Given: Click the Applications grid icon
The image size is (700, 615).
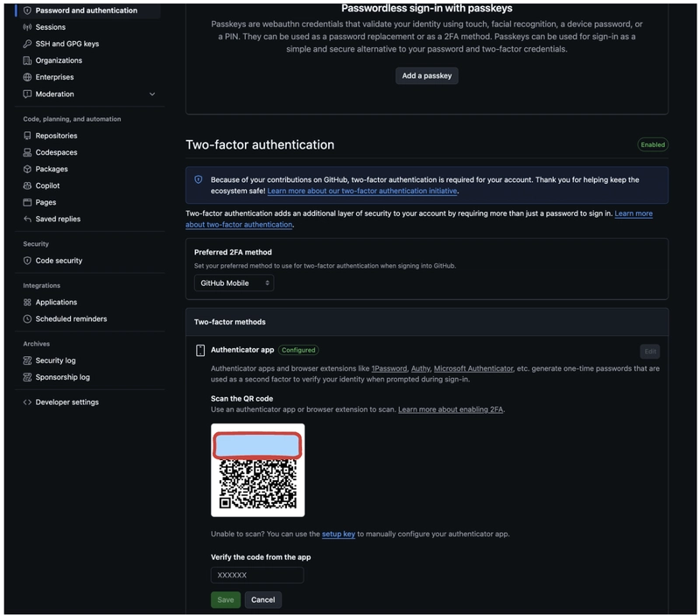Looking at the screenshot, I should point(27,302).
